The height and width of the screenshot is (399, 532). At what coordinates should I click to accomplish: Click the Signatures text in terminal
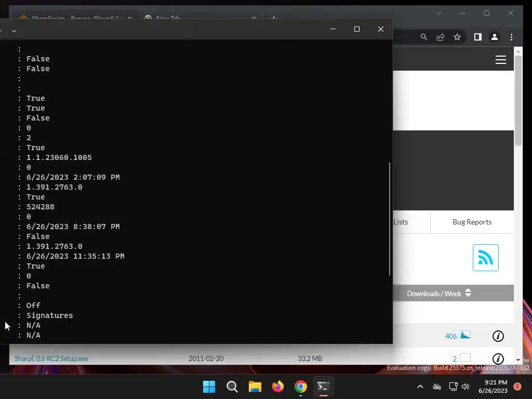click(49, 315)
